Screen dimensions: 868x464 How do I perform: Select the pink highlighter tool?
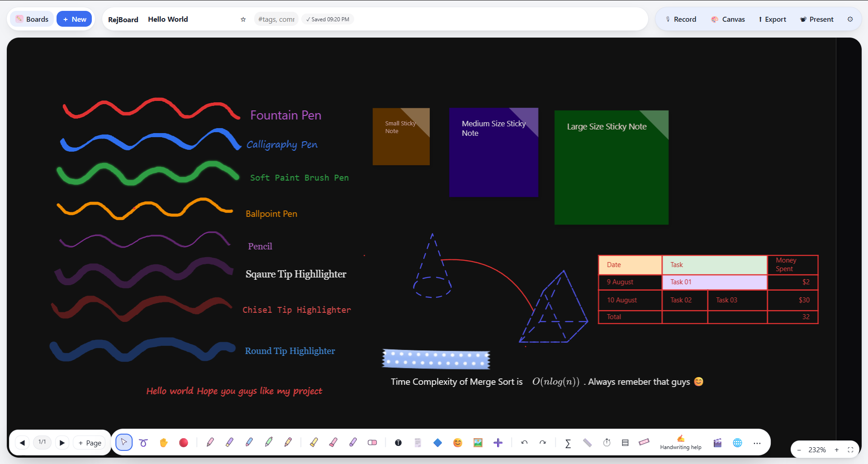click(333, 442)
